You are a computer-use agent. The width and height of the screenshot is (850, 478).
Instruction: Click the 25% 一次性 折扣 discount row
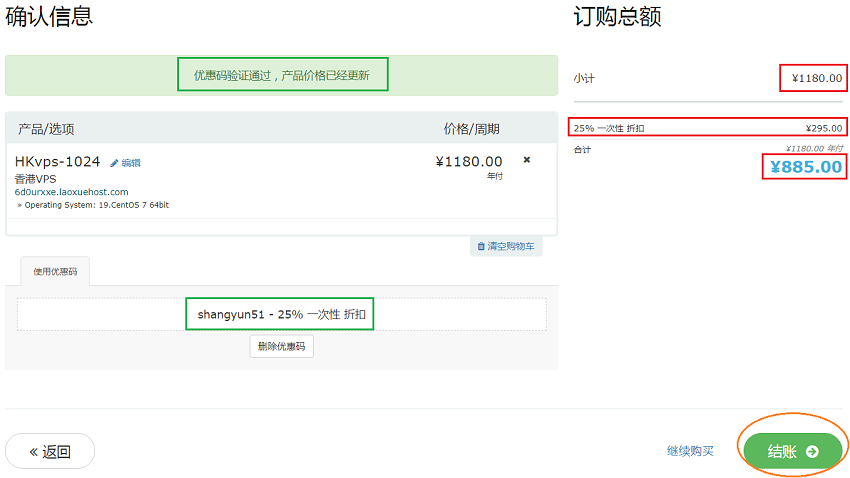[708, 128]
